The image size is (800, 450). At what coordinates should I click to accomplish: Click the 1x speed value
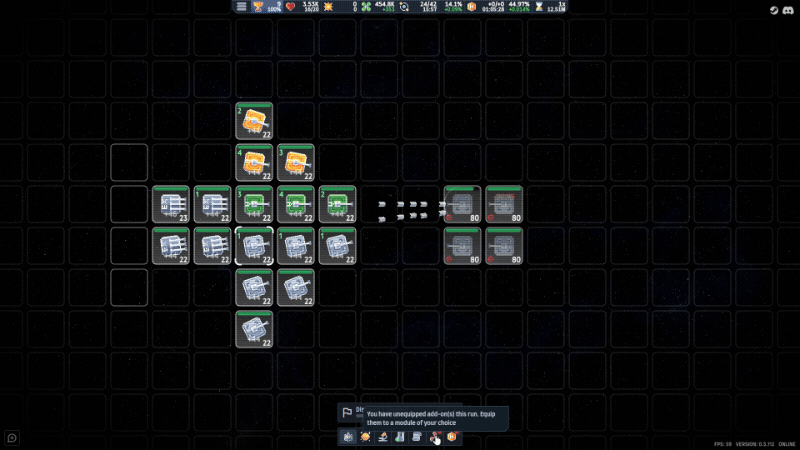pos(562,4)
